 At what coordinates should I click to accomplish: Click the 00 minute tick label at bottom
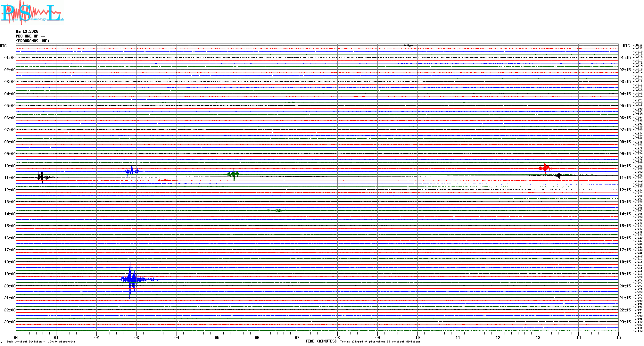tap(16, 337)
